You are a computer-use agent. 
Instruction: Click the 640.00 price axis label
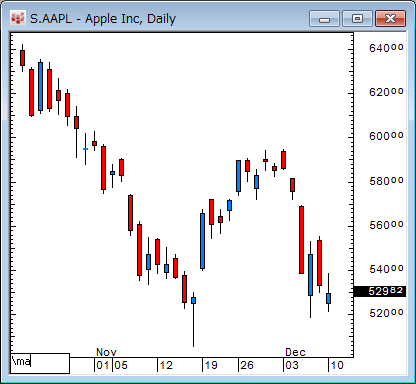[386, 48]
